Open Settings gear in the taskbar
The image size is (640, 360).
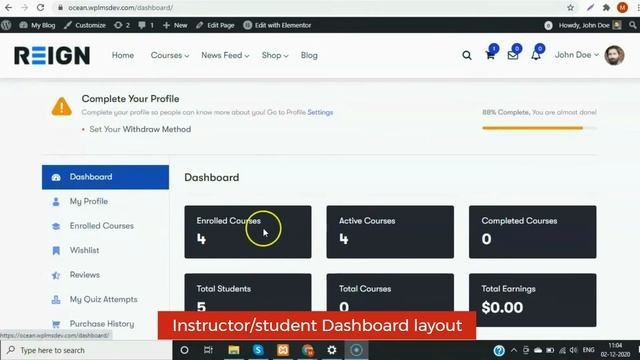332,350
